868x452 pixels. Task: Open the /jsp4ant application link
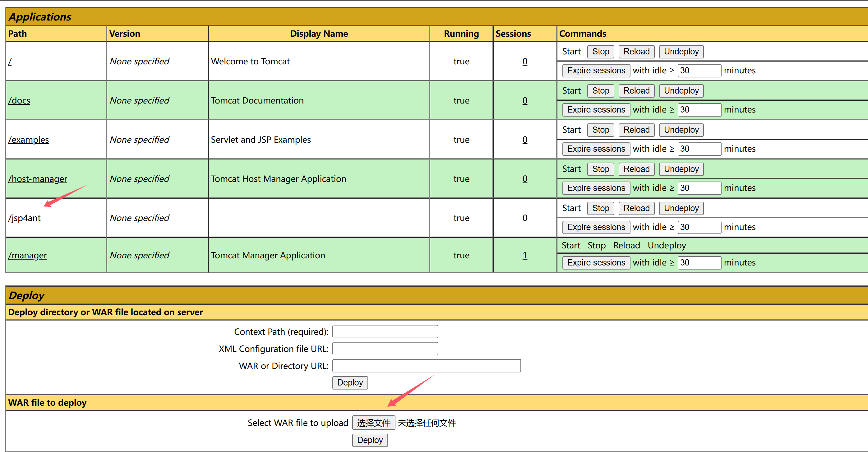(25, 218)
